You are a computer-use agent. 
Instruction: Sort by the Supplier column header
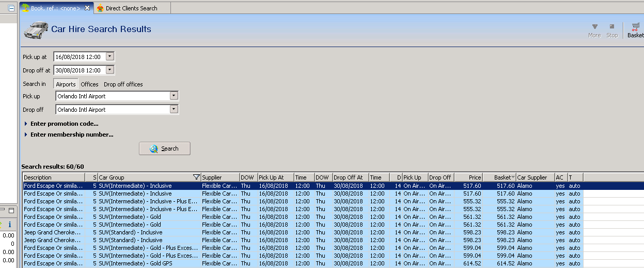tap(220, 177)
